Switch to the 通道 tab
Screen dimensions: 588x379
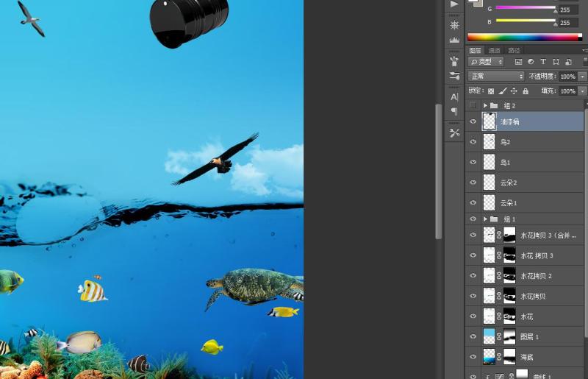tap(494, 50)
